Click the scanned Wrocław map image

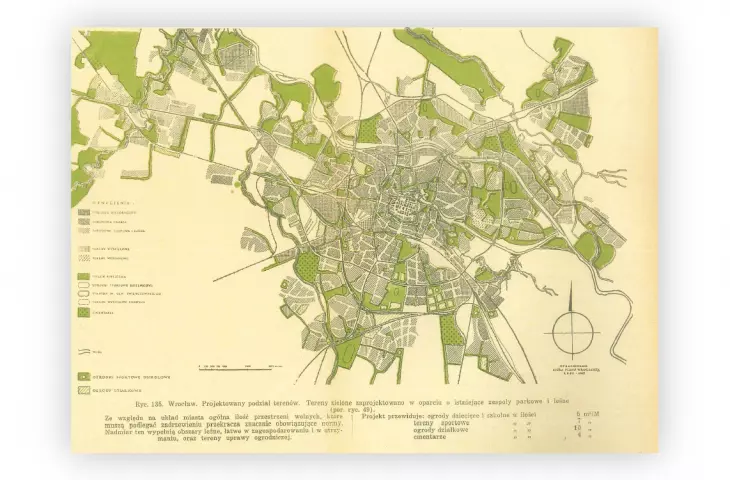point(365,240)
